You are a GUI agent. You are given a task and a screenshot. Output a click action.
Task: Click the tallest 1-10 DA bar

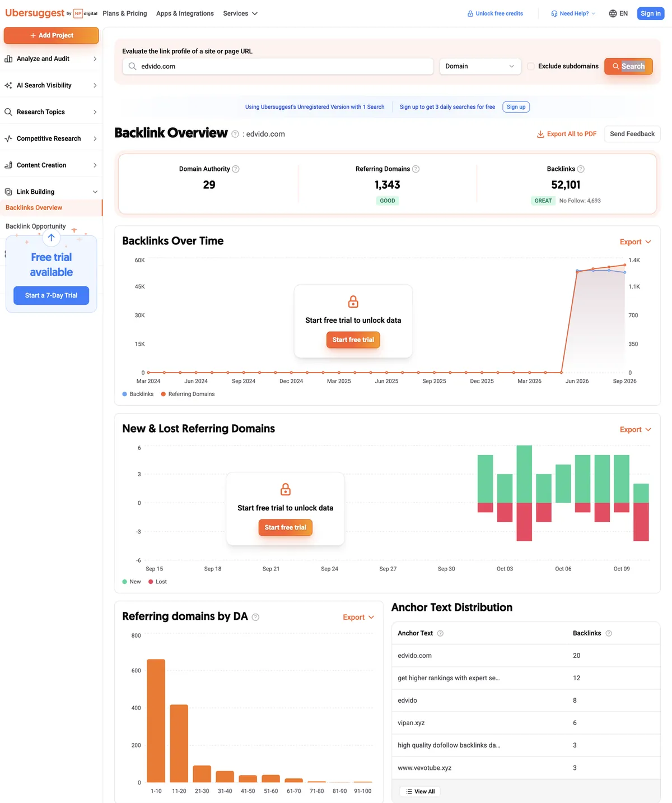tap(156, 721)
